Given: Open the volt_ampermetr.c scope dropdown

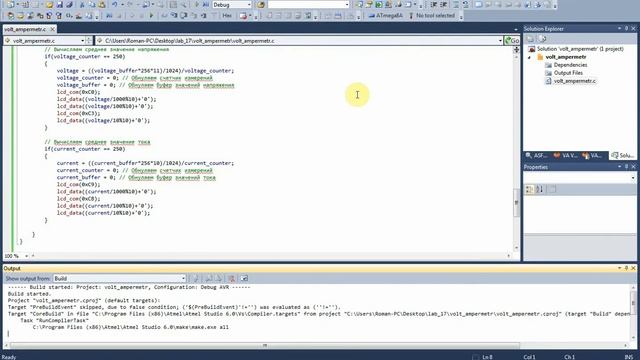Looking at the screenshot, I should tap(82, 40).
